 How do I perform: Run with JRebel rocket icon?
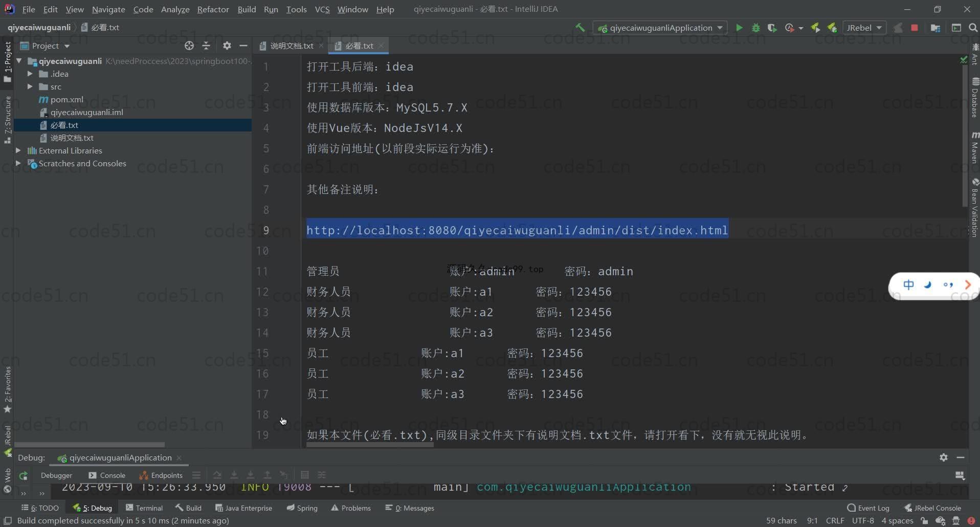(x=815, y=28)
